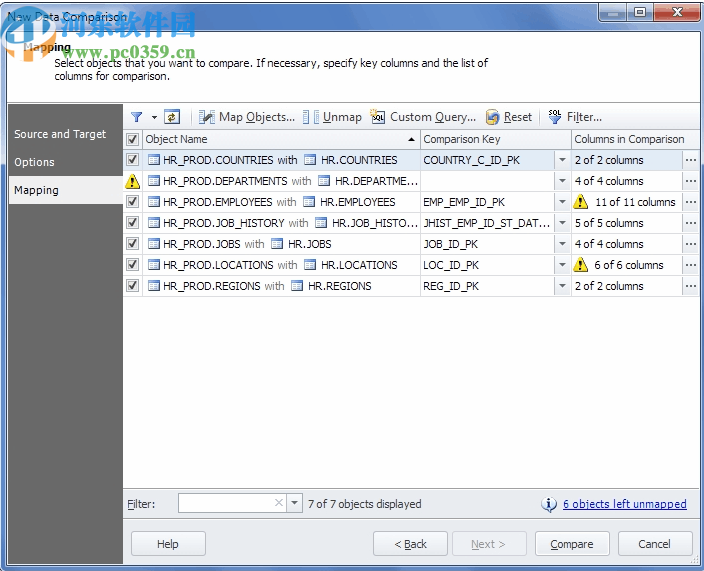This screenshot has width=704, height=571.
Task: Open the 6 objects left unmapped link
Action: pos(625,504)
